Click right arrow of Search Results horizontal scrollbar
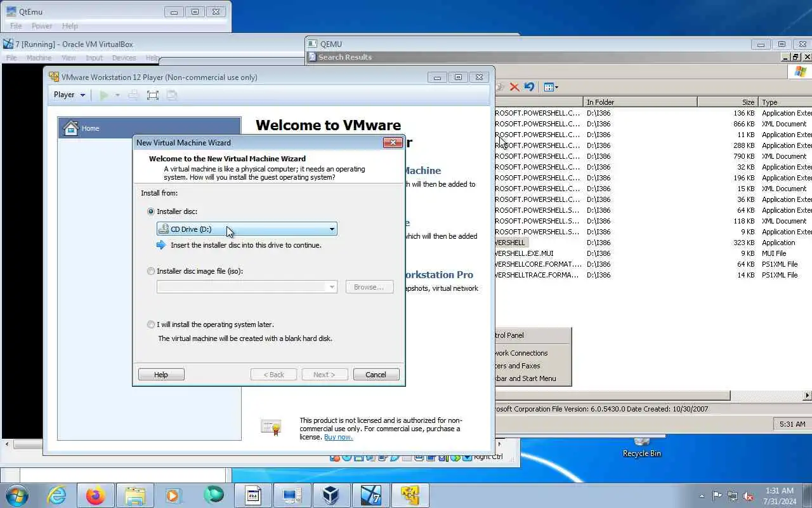Screen dimensions: 812x508 tap(807, 396)
